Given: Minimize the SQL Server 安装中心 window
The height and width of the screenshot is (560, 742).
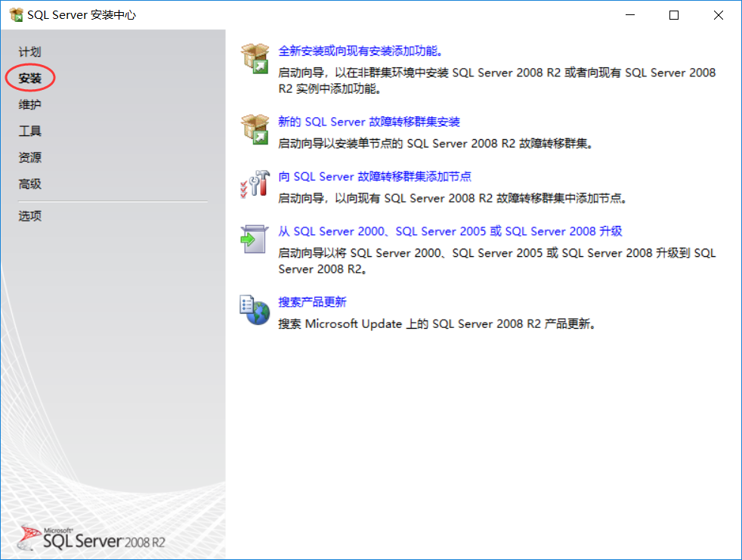Looking at the screenshot, I should 629,14.
